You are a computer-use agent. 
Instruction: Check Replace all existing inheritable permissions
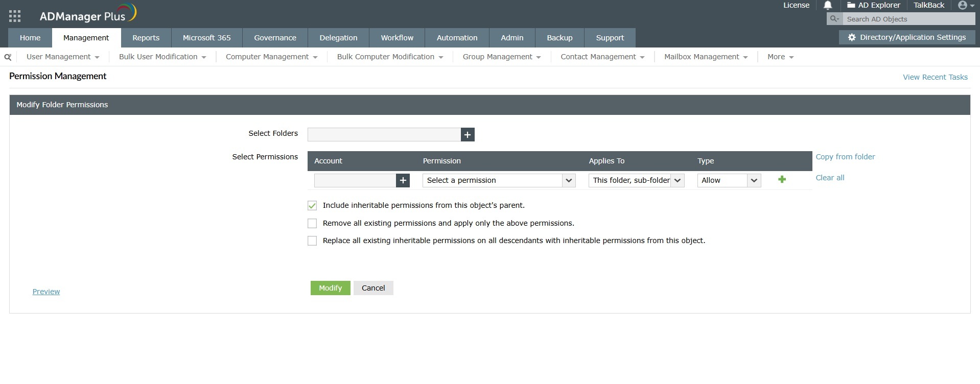312,241
